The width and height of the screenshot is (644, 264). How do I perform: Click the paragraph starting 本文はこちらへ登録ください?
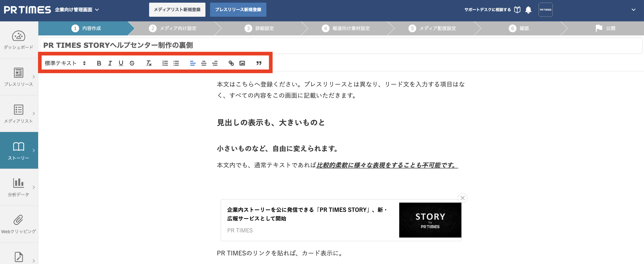[x=341, y=90]
